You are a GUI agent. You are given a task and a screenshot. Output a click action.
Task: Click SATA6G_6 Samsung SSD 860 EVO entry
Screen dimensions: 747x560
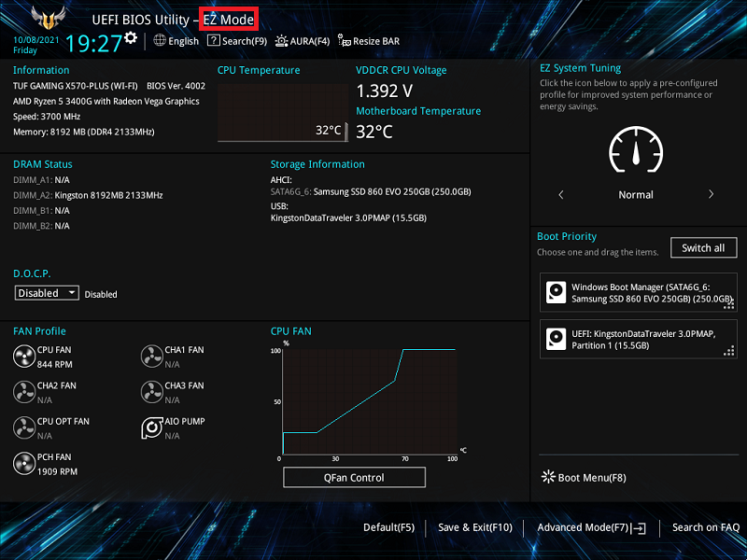point(371,192)
